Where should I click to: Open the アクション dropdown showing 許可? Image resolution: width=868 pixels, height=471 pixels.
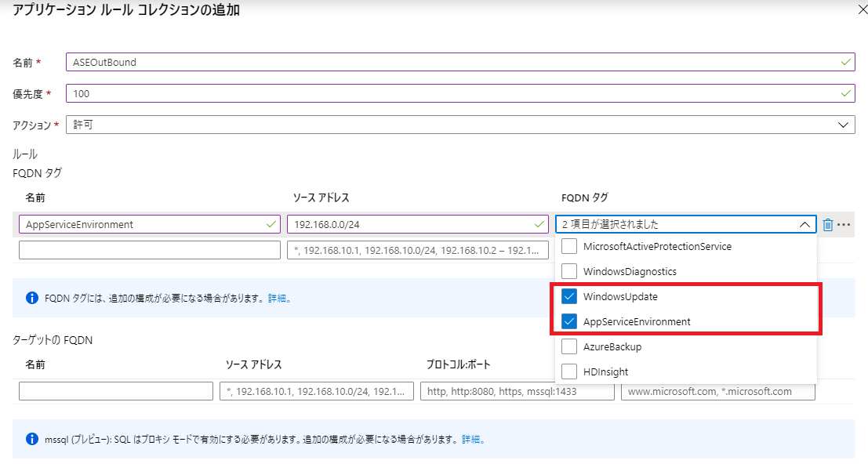[459, 125]
